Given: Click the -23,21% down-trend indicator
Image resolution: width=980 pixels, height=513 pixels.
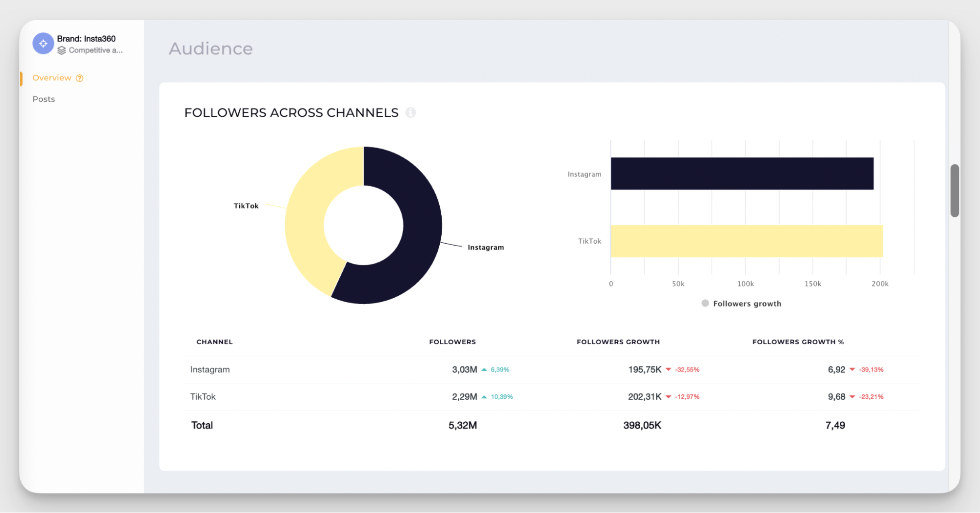Looking at the screenshot, I should [866, 397].
